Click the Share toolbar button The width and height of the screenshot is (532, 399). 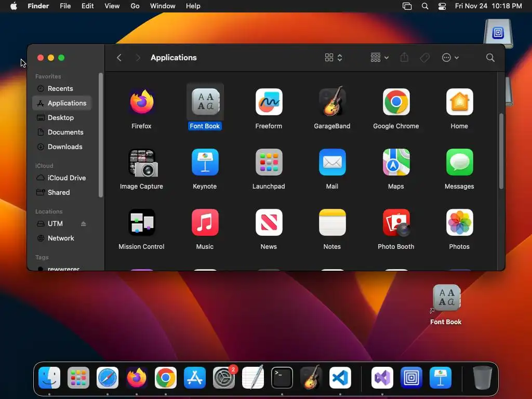(x=404, y=57)
